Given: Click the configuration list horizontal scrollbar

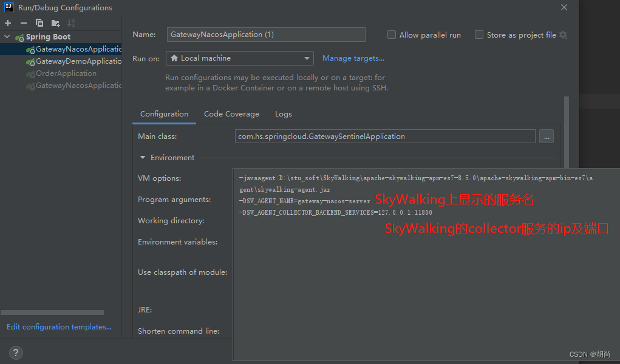Looking at the screenshot, I should point(52,312).
